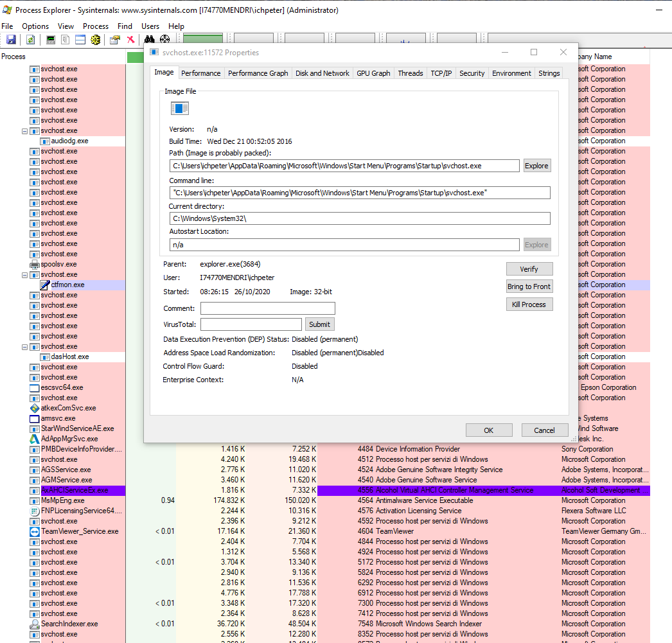Click into the Comment text field
Image resolution: width=672 pixels, height=643 pixels.
(268, 308)
